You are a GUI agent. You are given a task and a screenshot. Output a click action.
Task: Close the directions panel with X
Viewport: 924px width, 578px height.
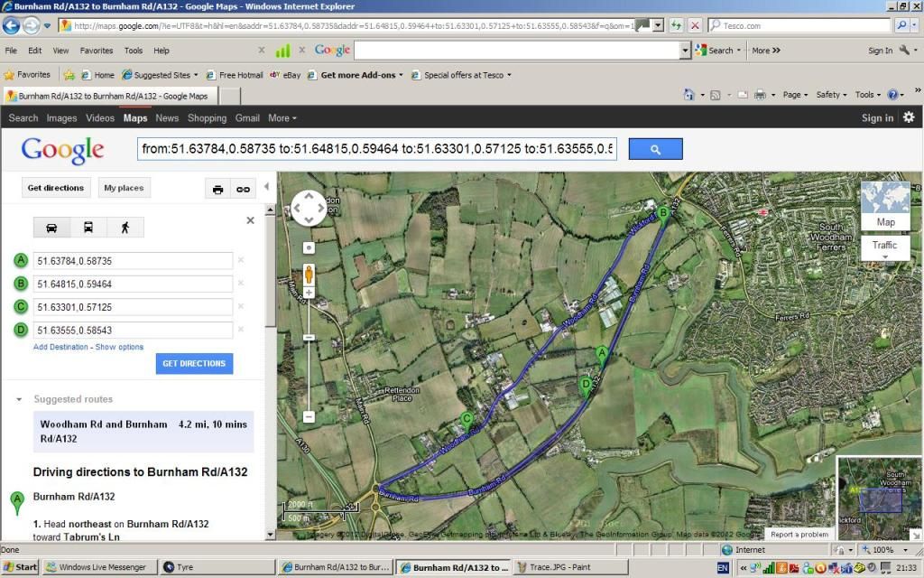[x=251, y=220]
